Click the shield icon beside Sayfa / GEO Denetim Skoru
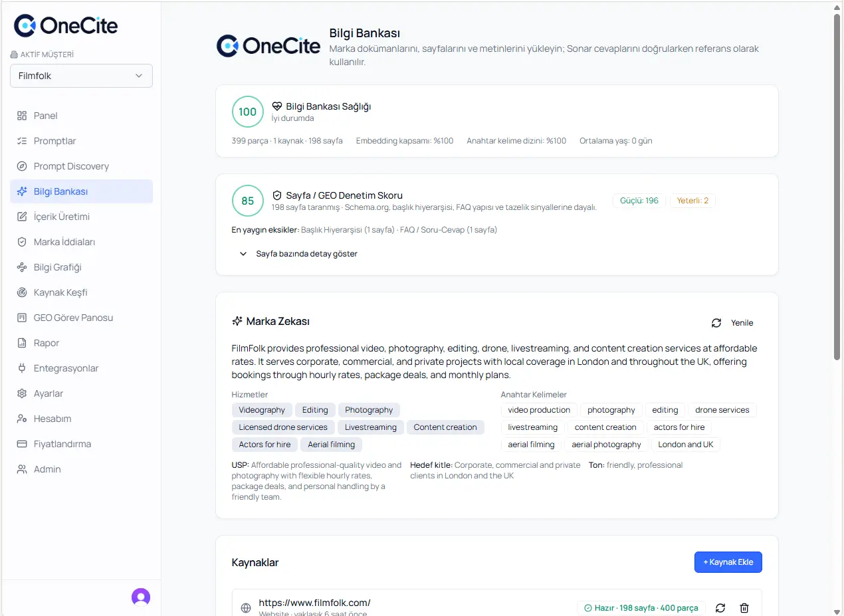Image resolution: width=844 pixels, height=616 pixels. tap(277, 195)
